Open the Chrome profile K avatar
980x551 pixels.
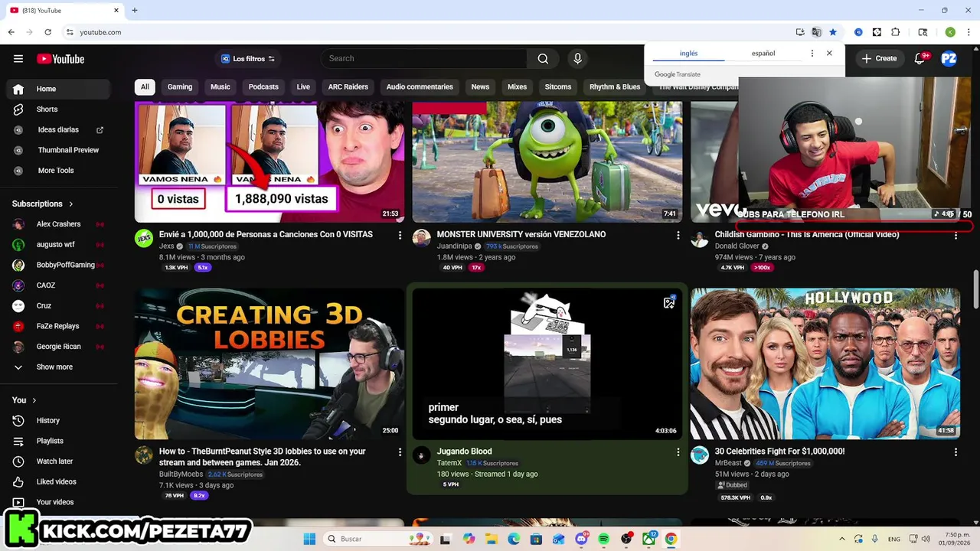(950, 32)
